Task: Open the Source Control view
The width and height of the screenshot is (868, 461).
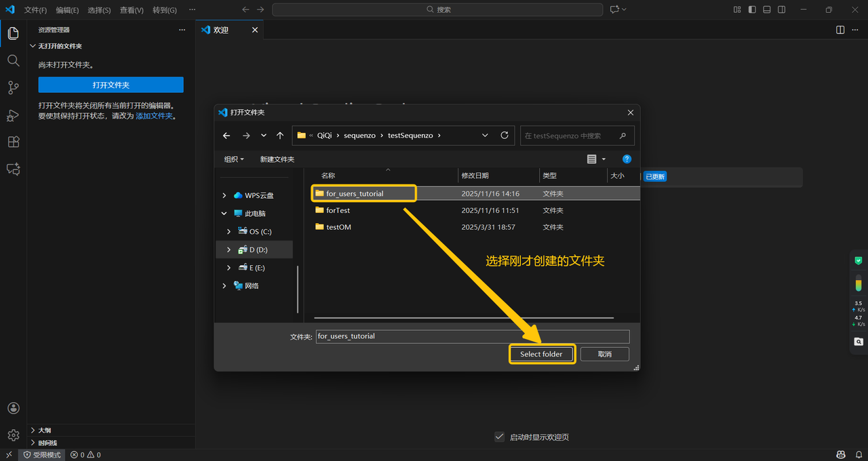Action: coord(13,87)
